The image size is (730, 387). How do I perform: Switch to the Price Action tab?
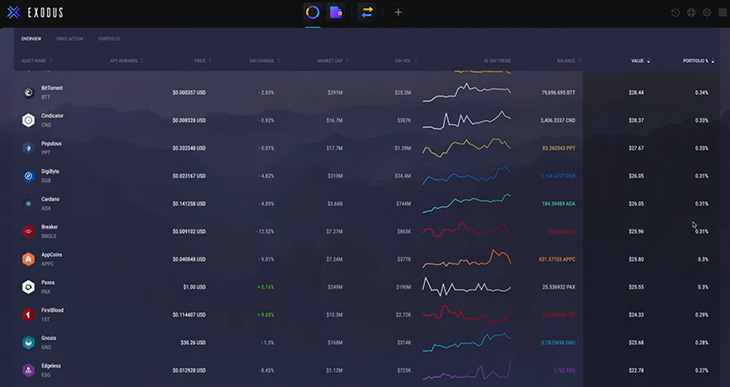click(x=70, y=39)
